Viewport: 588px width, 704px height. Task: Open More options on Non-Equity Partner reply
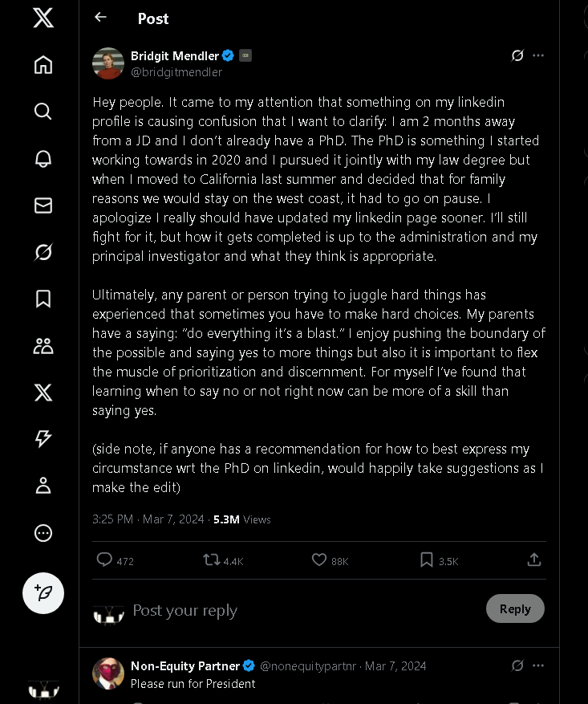click(x=538, y=665)
